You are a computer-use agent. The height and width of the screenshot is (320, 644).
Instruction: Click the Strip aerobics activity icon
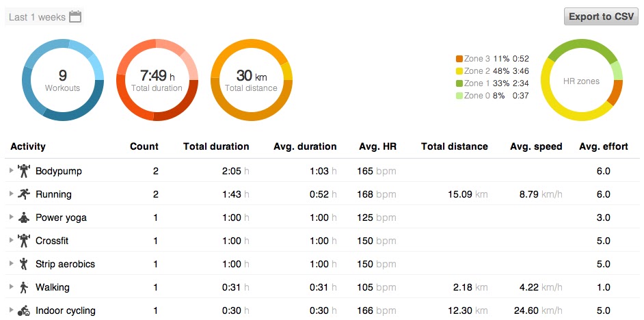coord(24,264)
